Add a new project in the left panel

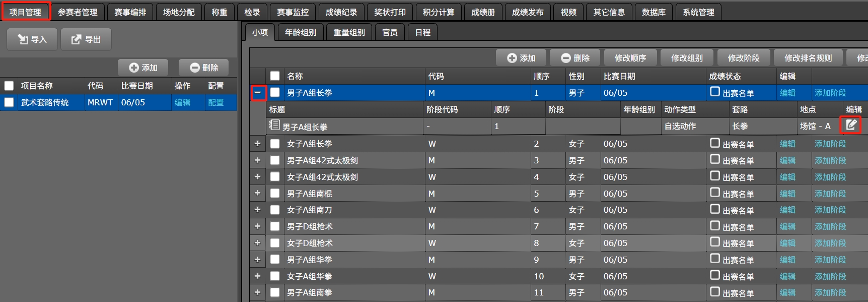point(143,68)
